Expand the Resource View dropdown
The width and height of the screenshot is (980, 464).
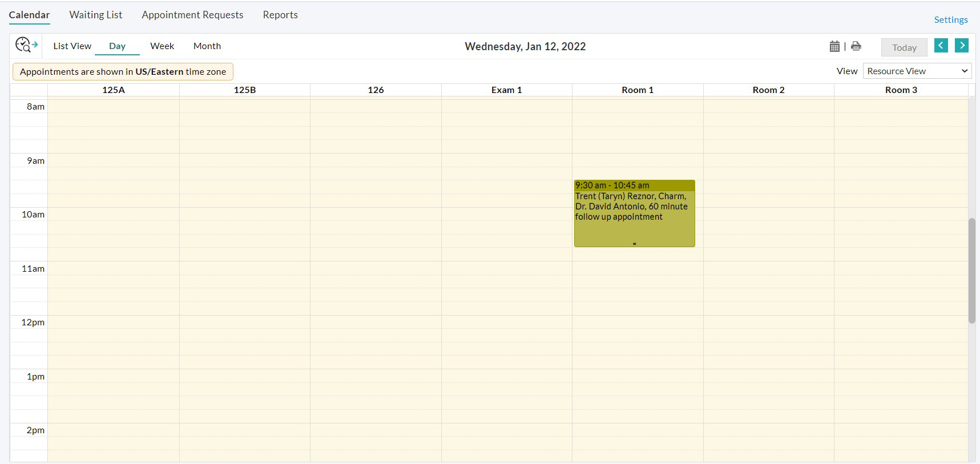point(917,71)
